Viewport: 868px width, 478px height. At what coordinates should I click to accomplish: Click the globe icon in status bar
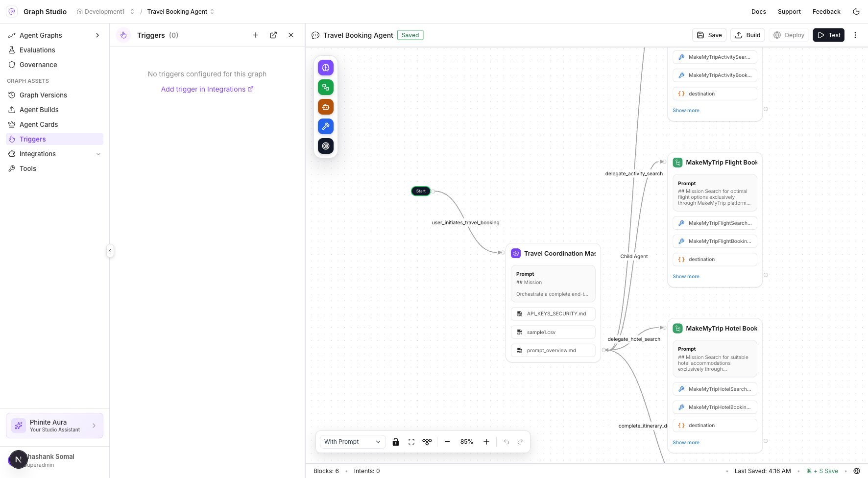click(857, 471)
